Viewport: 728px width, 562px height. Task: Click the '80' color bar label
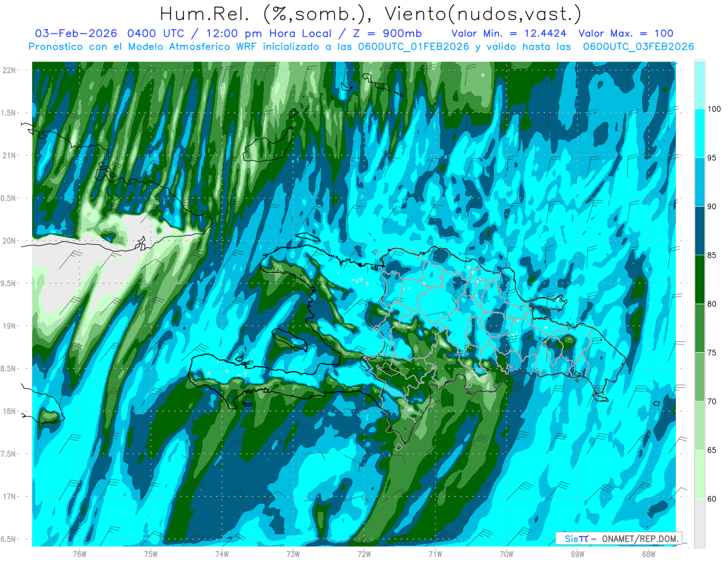click(713, 304)
